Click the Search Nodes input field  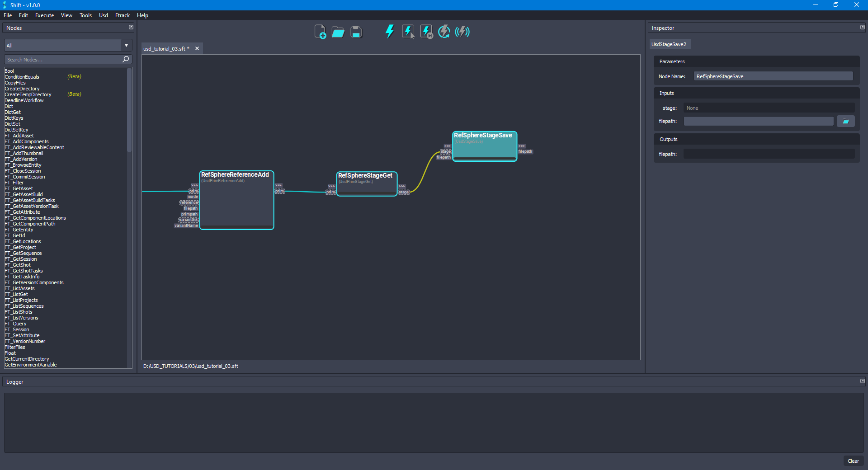click(63, 59)
